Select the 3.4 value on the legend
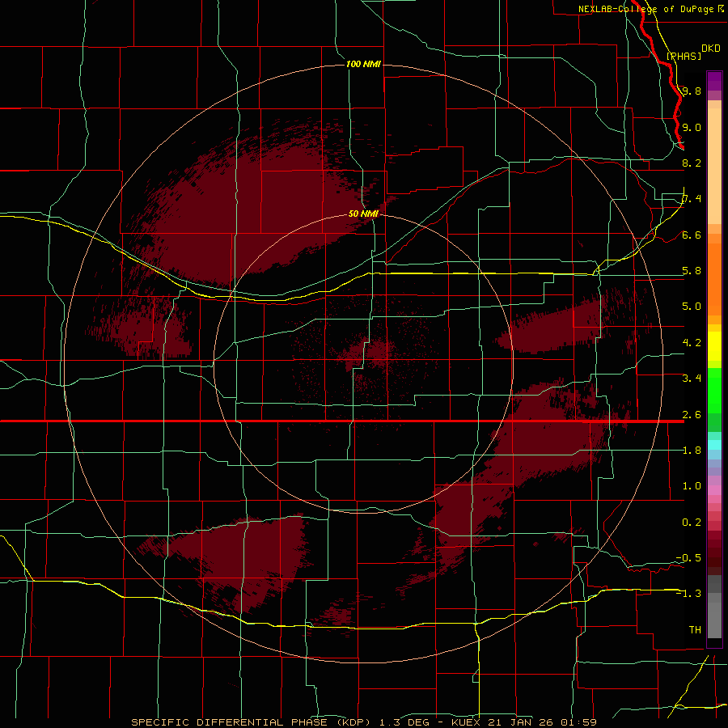 point(692,379)
